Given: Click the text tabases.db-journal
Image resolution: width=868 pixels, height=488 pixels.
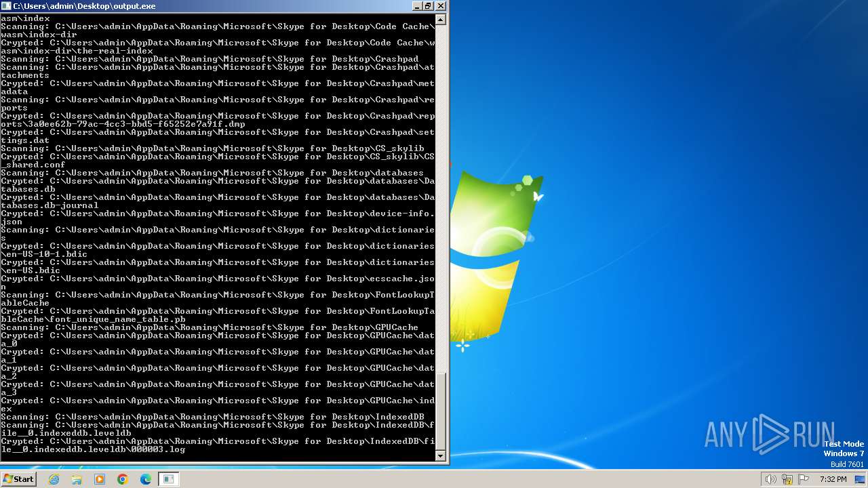Looking at the screenshot, I should [50, 205].
